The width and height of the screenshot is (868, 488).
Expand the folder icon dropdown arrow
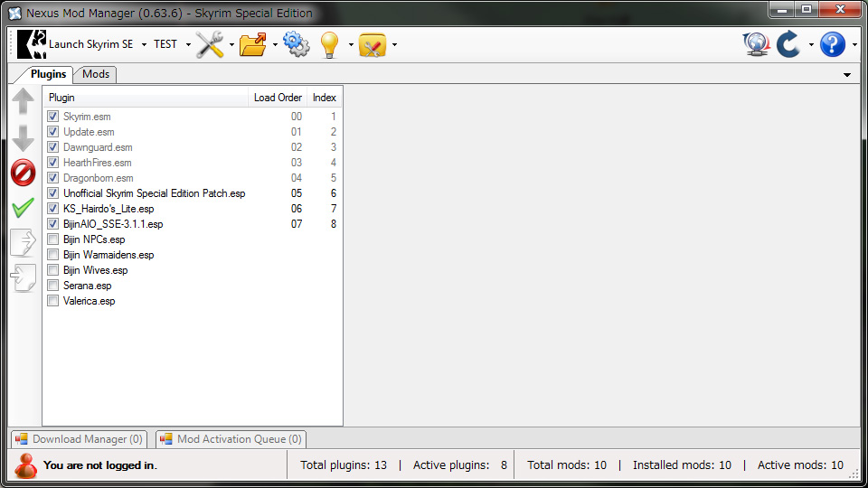click(x=275, y=45)
